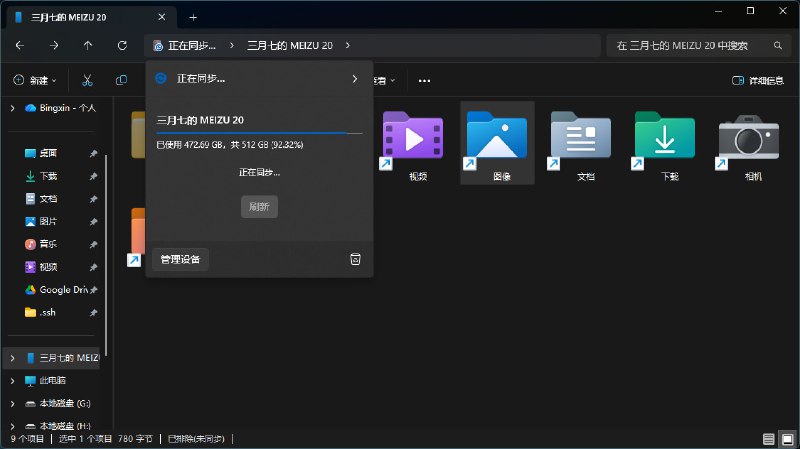This screenshot has height=449, width=800.
Task: Open Google Drive in sidebar
Action: tap(56, 289)
